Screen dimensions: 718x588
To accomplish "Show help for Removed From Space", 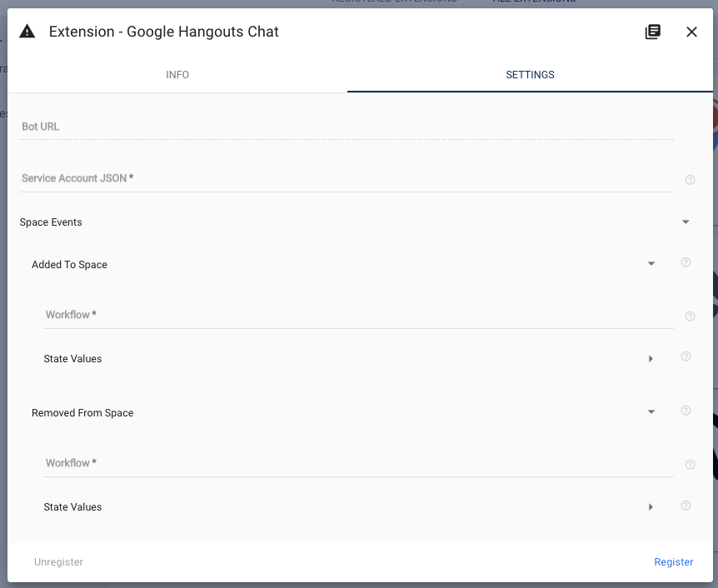I will 686,411.
